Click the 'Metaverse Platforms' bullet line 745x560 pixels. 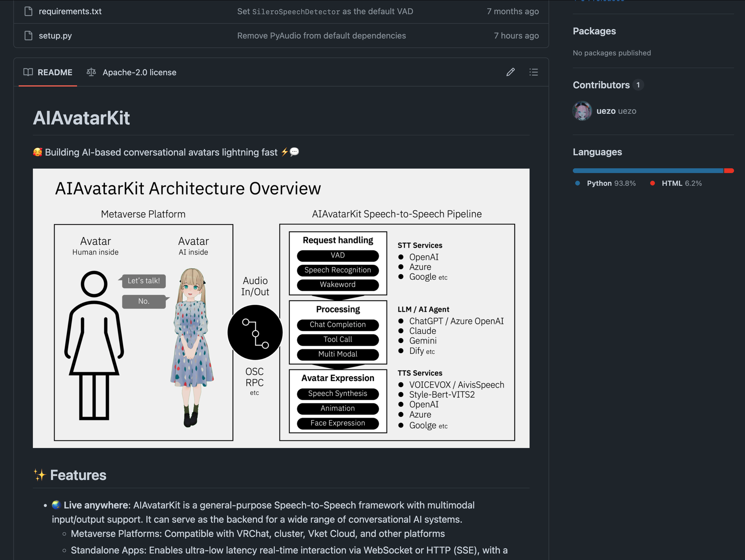[x=258, y=534]
